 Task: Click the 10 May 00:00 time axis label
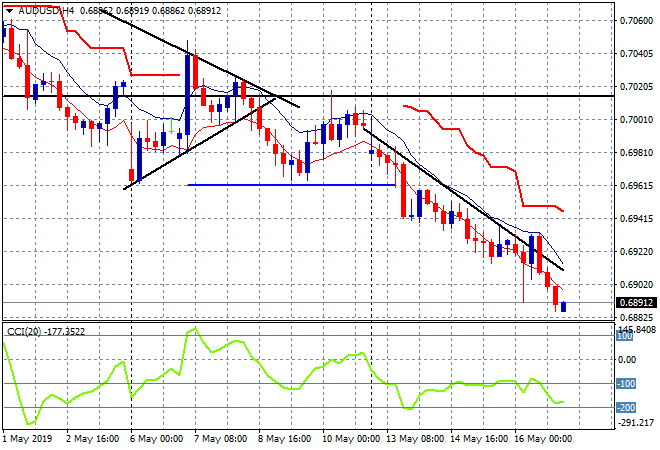click(351, 439)
